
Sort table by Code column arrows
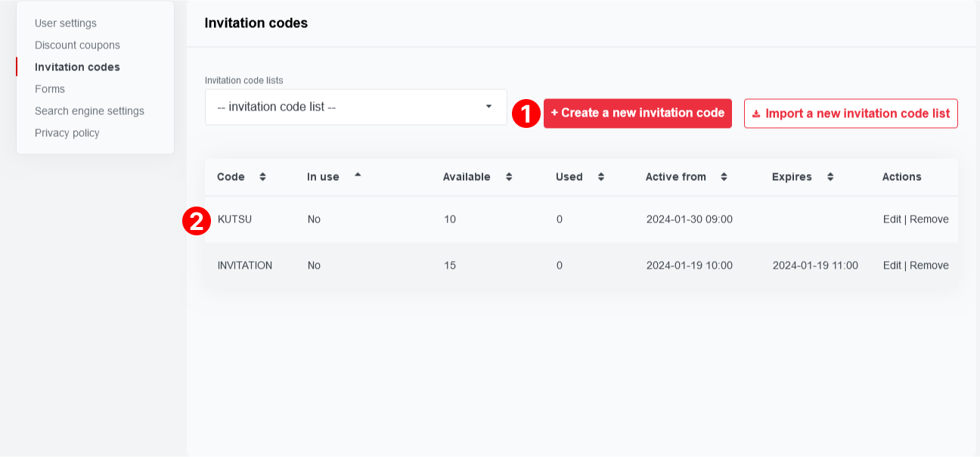tap(262, 177)
